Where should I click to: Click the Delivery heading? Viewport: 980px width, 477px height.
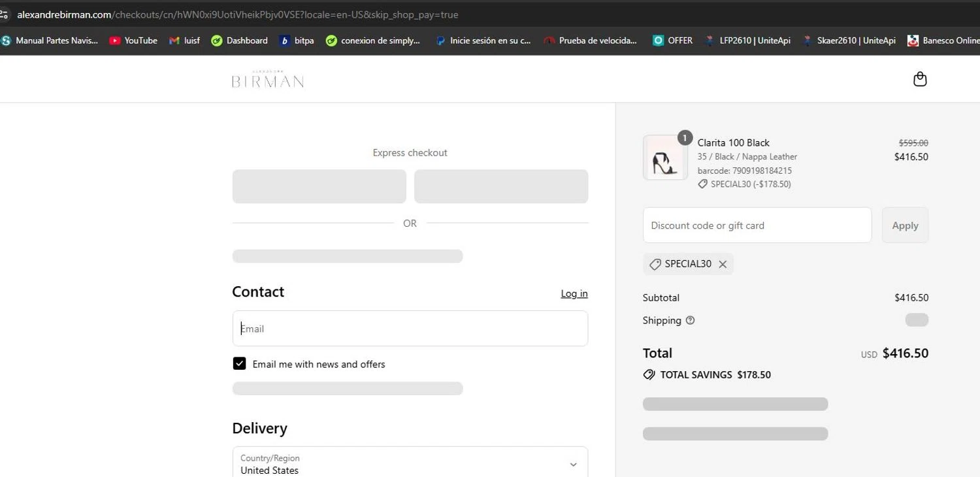[x=259, y=428]
